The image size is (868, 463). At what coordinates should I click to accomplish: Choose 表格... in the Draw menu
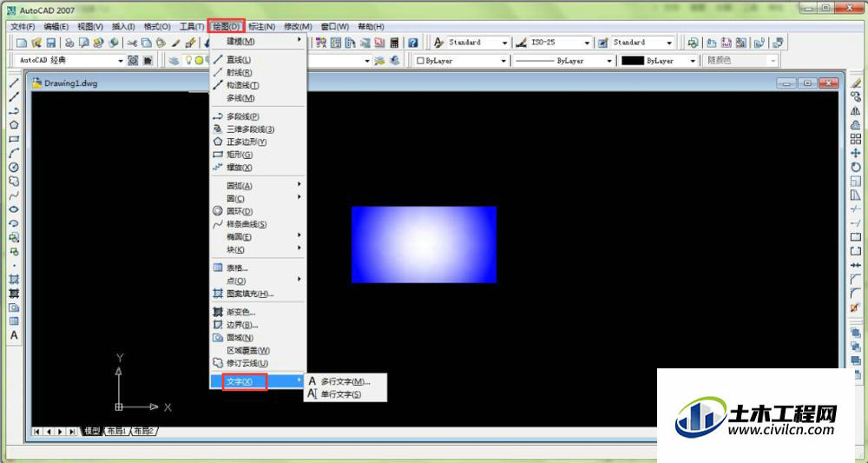coord(258,268)
